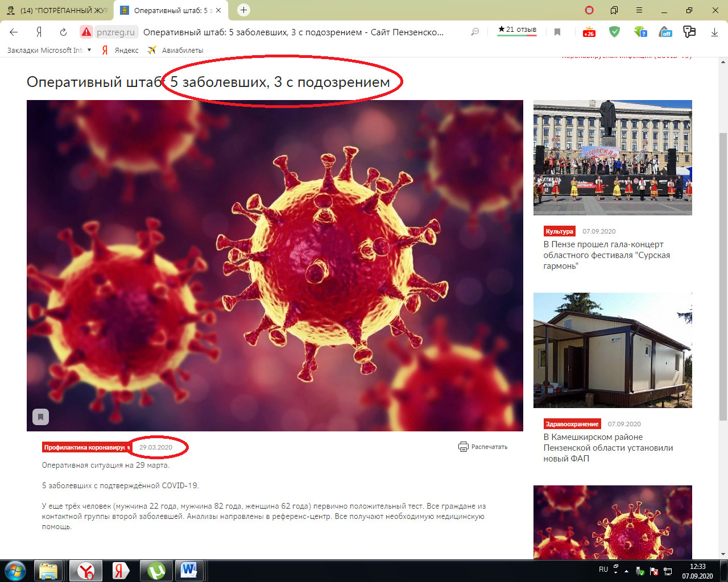
Task: Open the network connection tray icon
Action: point(668,571)
